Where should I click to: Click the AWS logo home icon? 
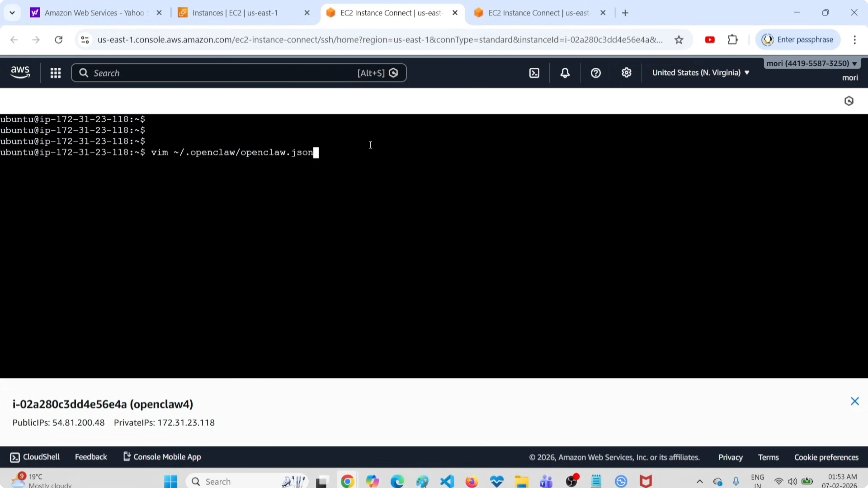tap(20, 72)
